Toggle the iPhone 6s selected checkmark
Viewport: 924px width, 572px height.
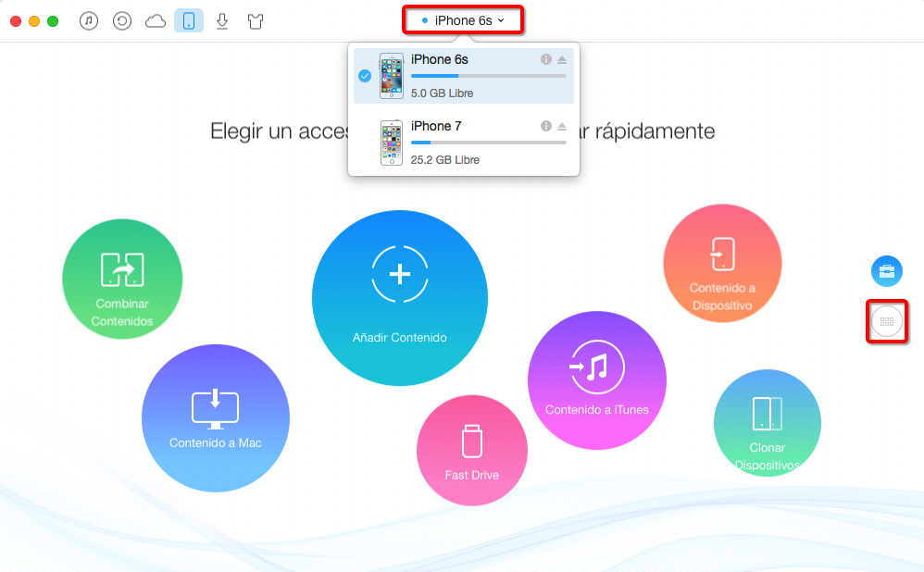click(365, 76)
